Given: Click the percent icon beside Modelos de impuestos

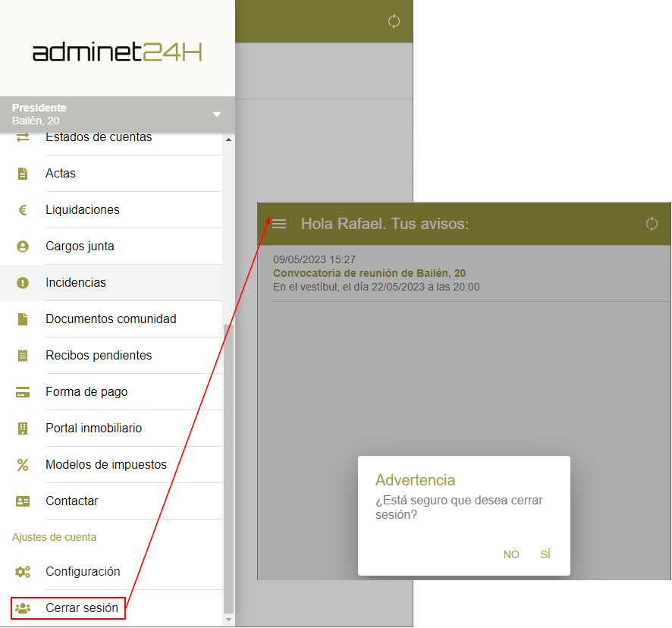Looking at the screenshot, I should coord(23,465).
